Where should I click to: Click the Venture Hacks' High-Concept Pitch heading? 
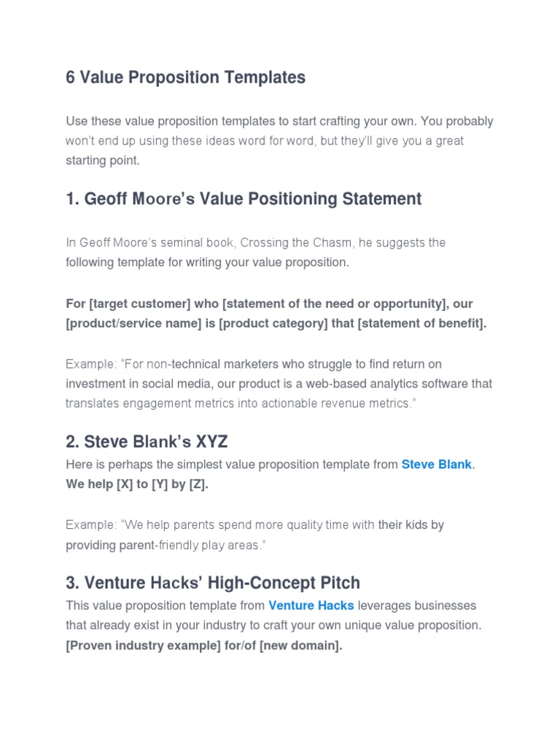pyautogui.click(x=213, y=583)
